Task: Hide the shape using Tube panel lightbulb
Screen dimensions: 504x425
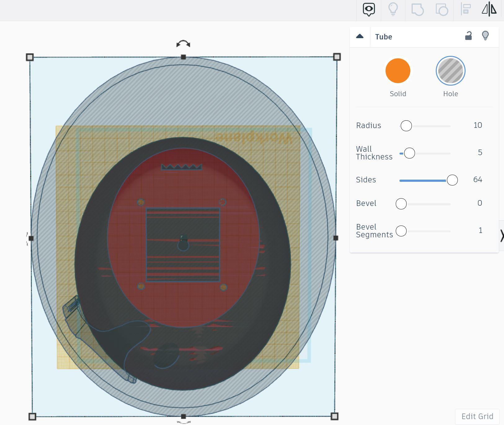Action: (x=485, y=36)
